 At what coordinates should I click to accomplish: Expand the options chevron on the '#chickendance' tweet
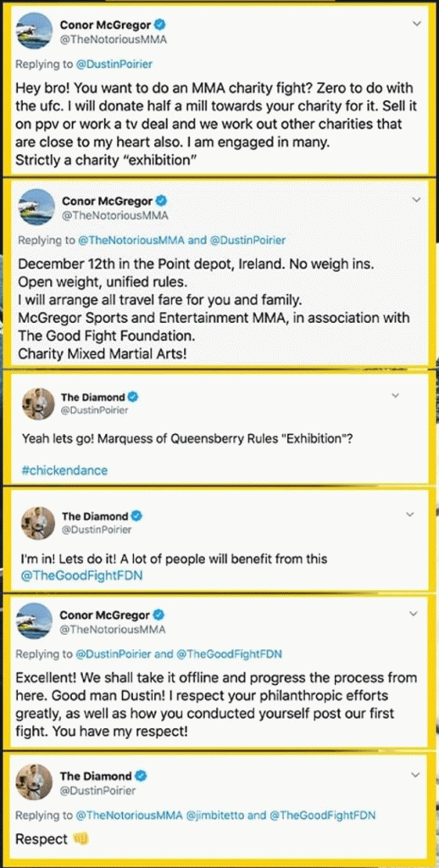(396, 395)
